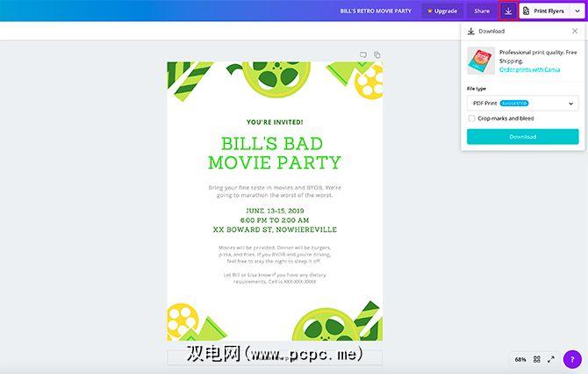
Task: Select the Bring your fine taste paragraph
Action: [x=275, y=191]
